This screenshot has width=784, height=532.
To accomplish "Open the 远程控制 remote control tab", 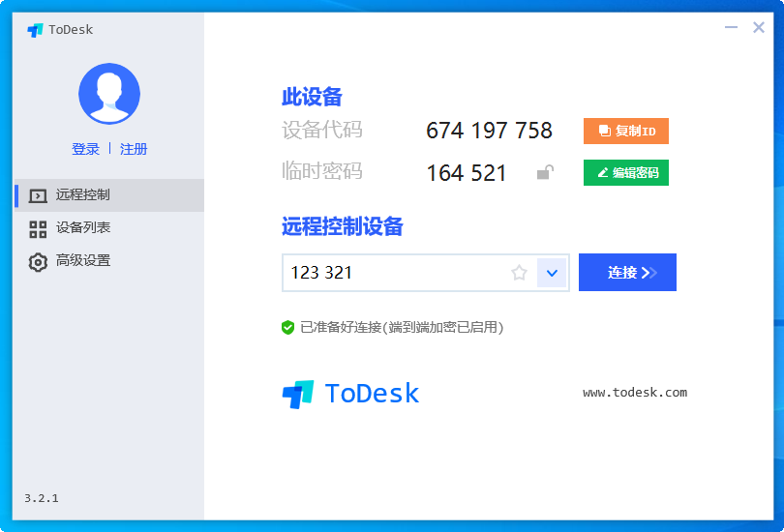I will click(x=109, y=195).
